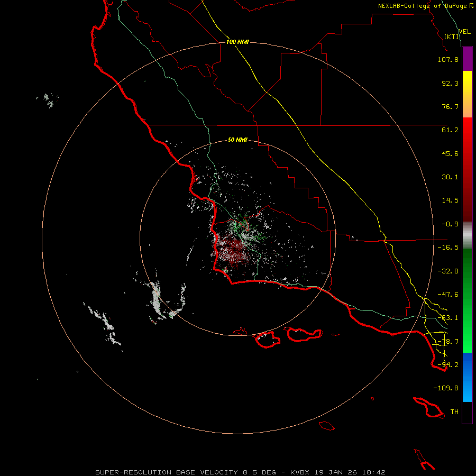476x476 pixels.
Task: Click the Super-Resolution Base Velocity caption
Action: (240, 472)
